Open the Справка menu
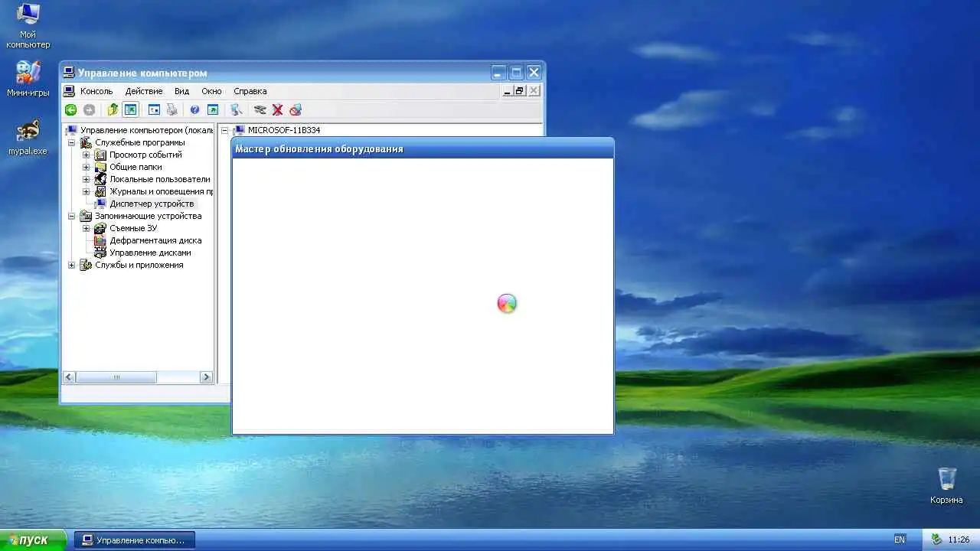980x551 pixels. coord(250,91)
